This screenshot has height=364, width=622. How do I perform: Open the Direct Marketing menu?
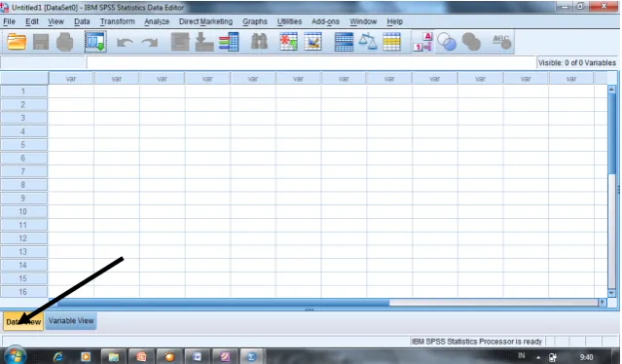205,21
